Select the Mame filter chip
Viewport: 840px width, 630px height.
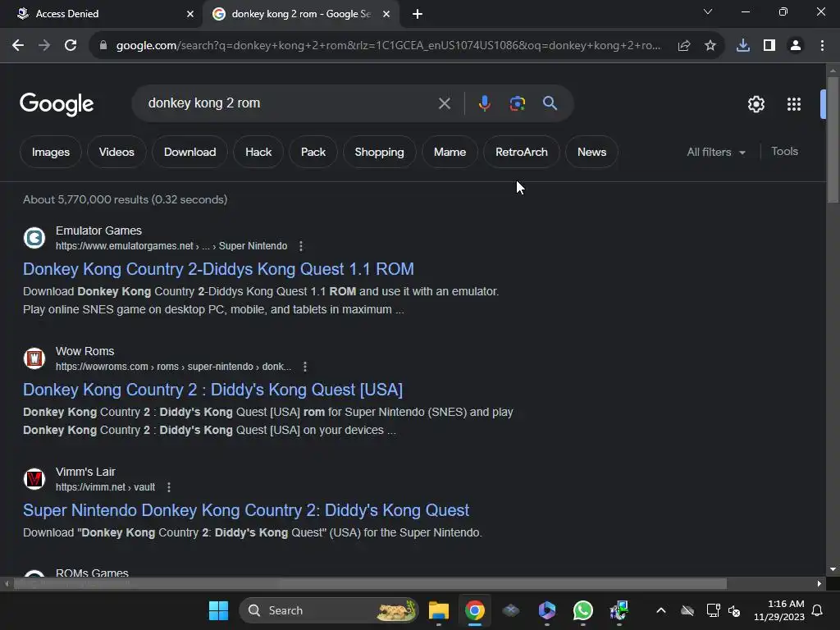click(450, 152)
